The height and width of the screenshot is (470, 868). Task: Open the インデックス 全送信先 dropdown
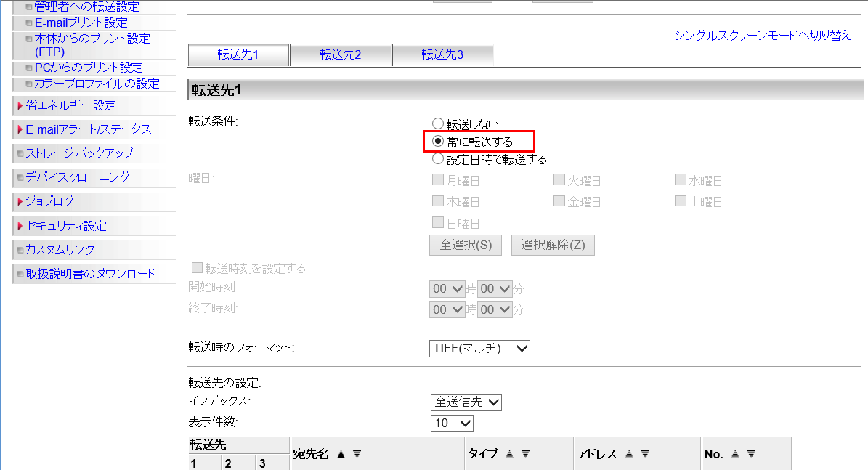[x=466, y=402]
